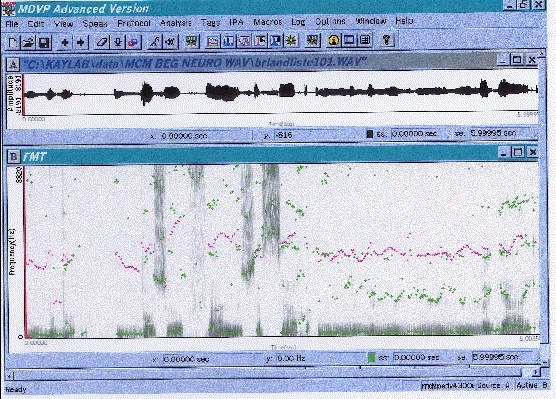Click the red speaker playback icon
The height and width of the screenshot is (399, 556).
(133, 42)
